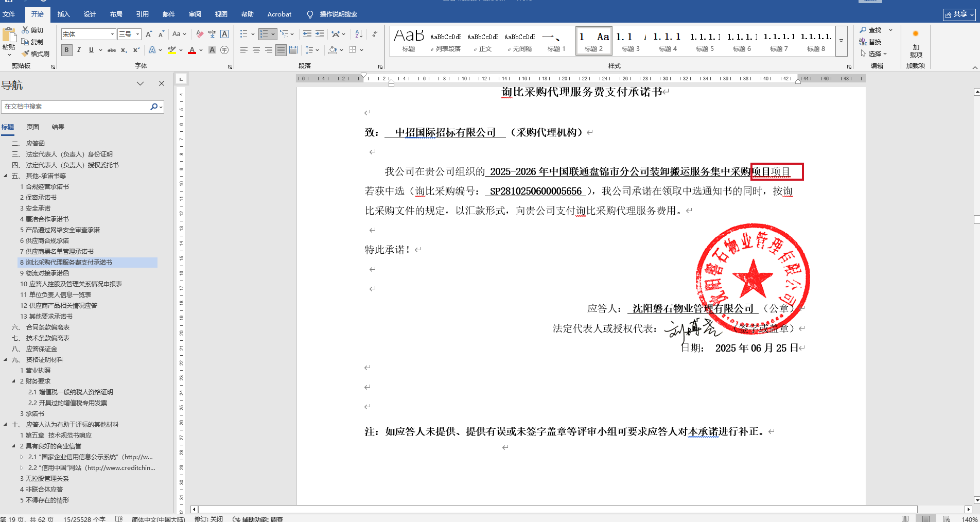Viewport: 980px width, 522px height.
Task: Apply superscript formatting
Action: coord(136,50)
